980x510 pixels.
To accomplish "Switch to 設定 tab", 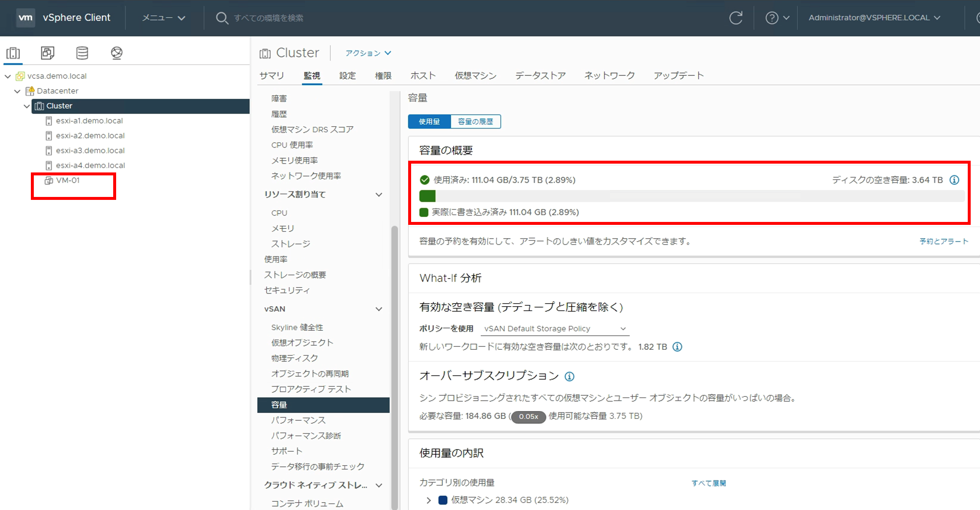I will 347,75.
